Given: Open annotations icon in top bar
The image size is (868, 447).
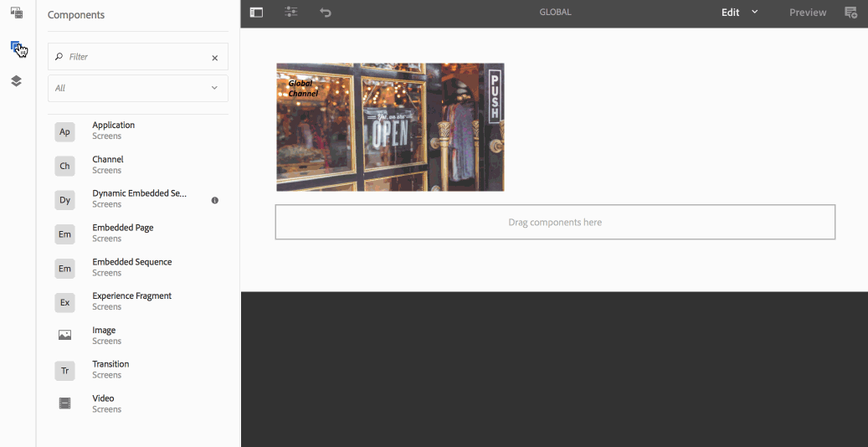Looking at the screenshot, I should tap(850, 13).
